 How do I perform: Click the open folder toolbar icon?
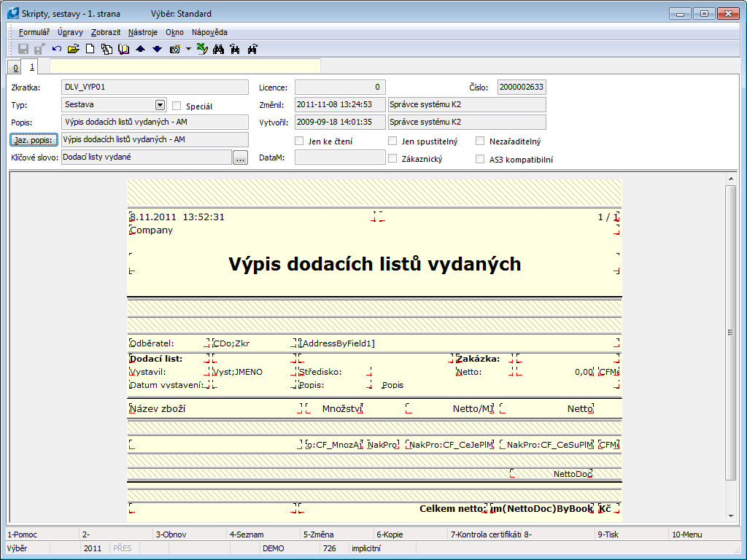pyautogui.click(x=73, y=49)
